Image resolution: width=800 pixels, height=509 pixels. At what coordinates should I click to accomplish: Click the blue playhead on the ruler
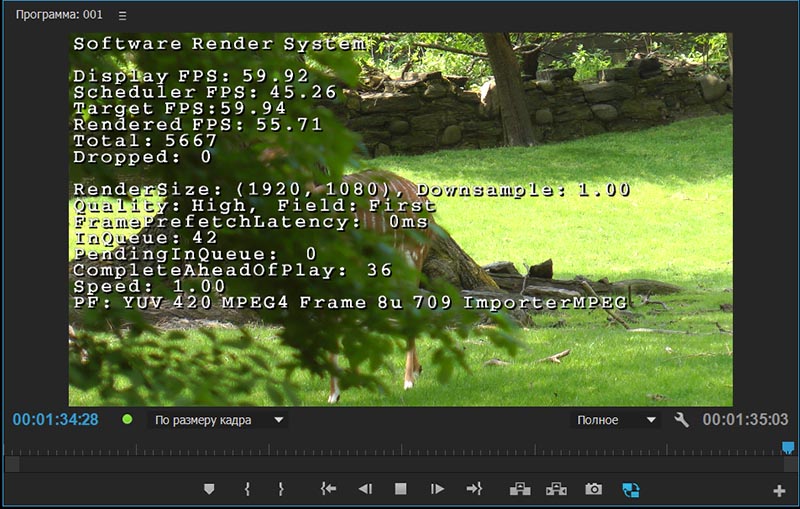click(788, 447)
